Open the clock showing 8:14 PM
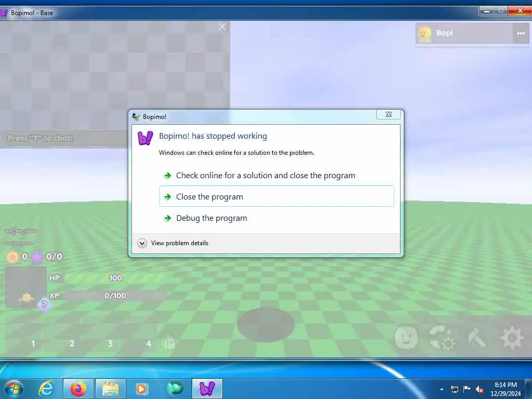Screen dimensions: 532x399 click(505, 389)
